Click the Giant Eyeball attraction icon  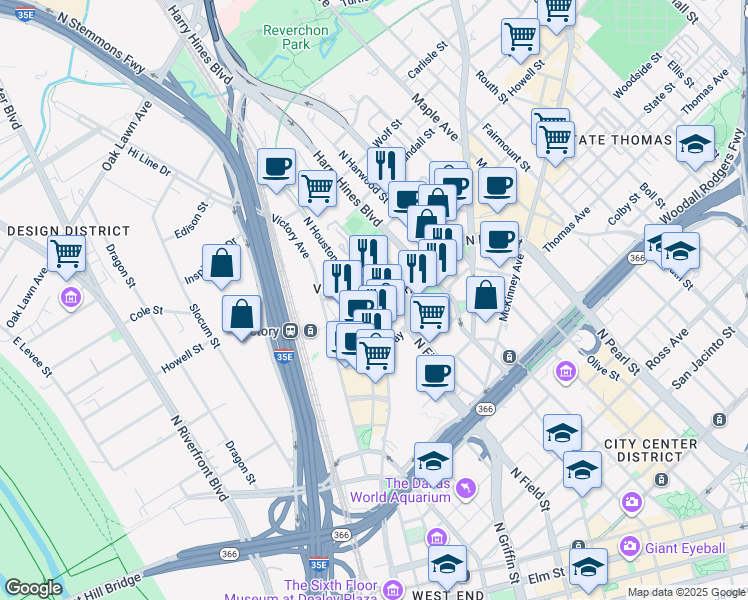tap(630, 546)
